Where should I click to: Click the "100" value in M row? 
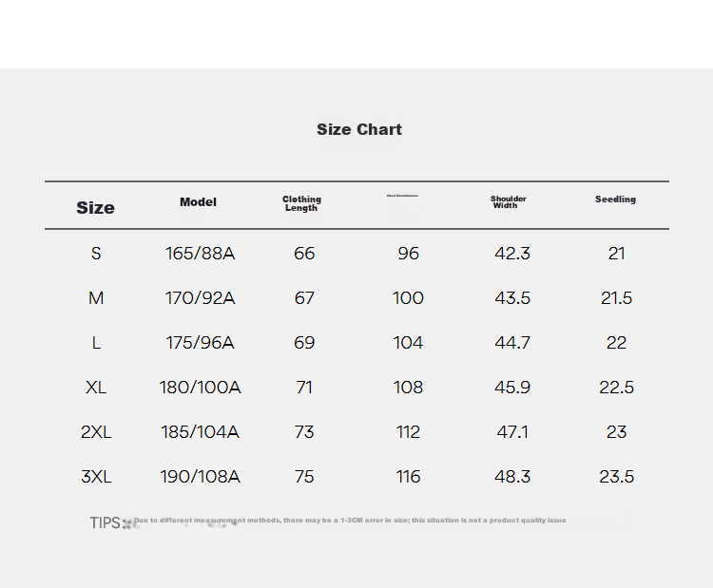(409, 298)
